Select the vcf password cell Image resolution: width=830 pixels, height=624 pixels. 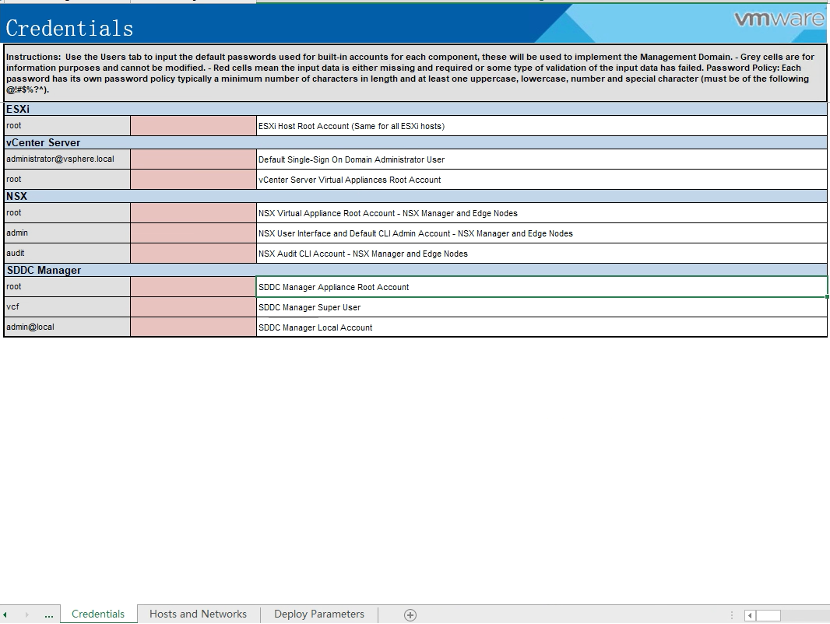[x=193, y=307]
